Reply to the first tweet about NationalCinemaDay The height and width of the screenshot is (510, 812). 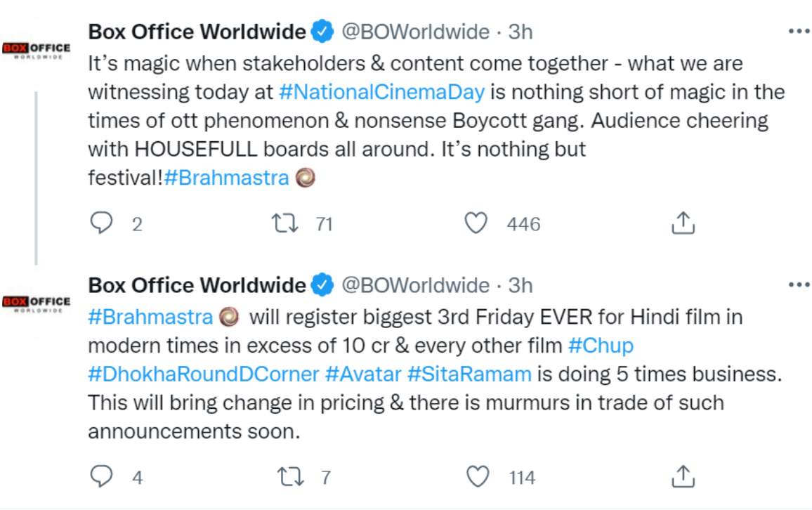[x=103, y=223]
